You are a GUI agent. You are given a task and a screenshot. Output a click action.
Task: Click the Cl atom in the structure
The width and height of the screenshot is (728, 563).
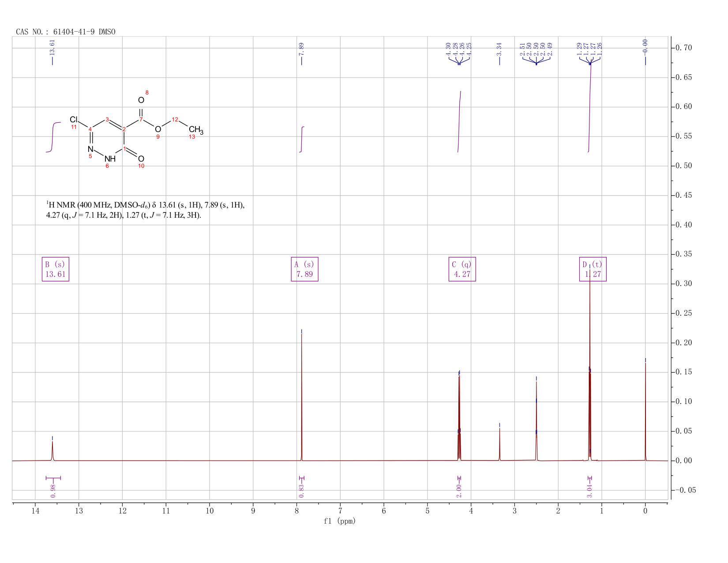74,120
